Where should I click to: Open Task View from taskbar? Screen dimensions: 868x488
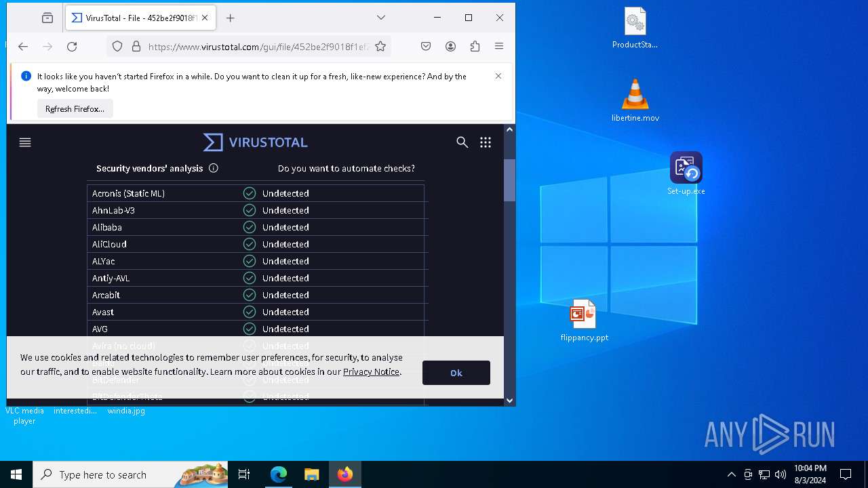[x=244, y=474]
